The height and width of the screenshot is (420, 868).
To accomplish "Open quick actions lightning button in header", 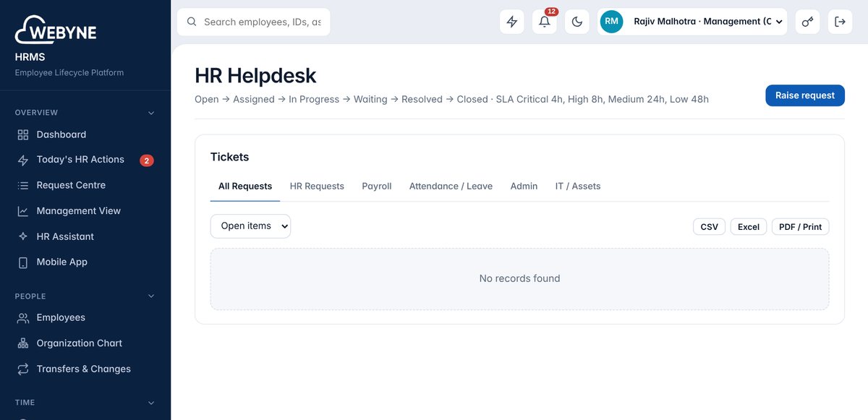I will (512, 22).
